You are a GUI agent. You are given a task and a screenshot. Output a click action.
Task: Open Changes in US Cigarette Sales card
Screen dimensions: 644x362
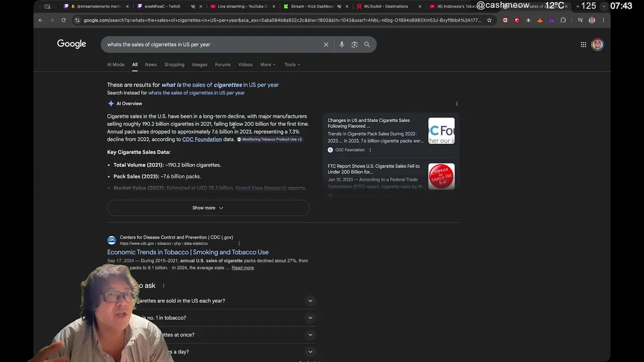(369, 123)
